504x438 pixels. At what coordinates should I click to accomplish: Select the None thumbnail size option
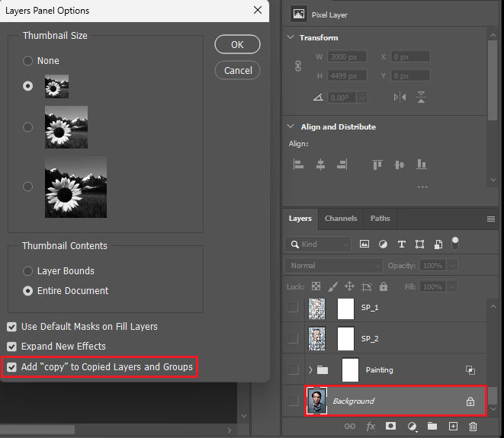[x=28, y=61]
